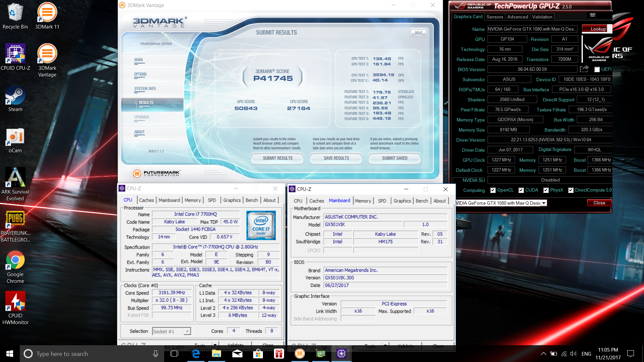
Task: Open the Socket #1 selection dropdown
Action: [187, 331]
